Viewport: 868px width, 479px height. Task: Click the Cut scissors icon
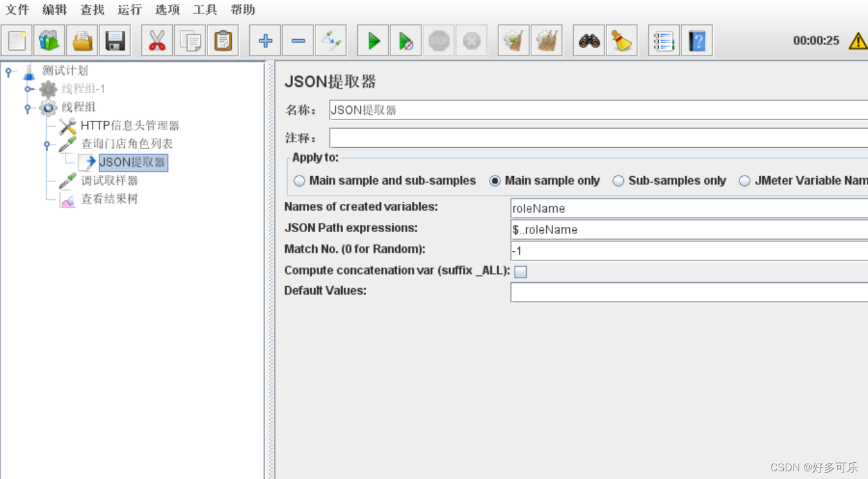tap(157, 41)
